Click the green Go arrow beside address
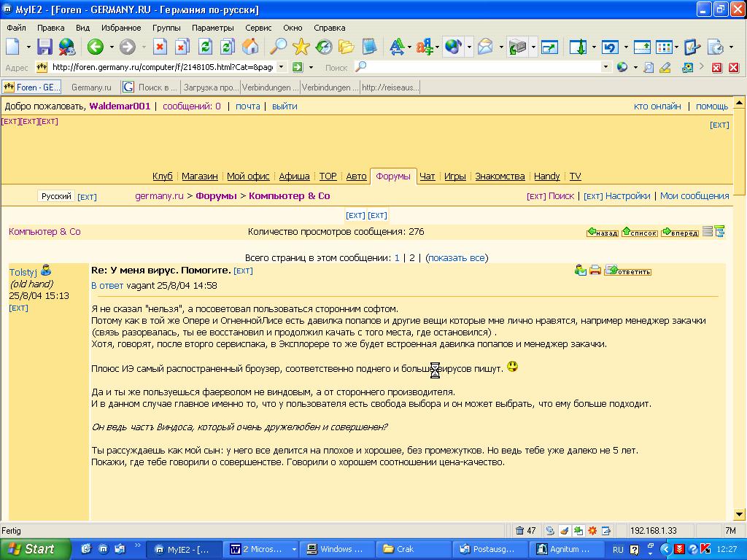 (x=298, y=67)
